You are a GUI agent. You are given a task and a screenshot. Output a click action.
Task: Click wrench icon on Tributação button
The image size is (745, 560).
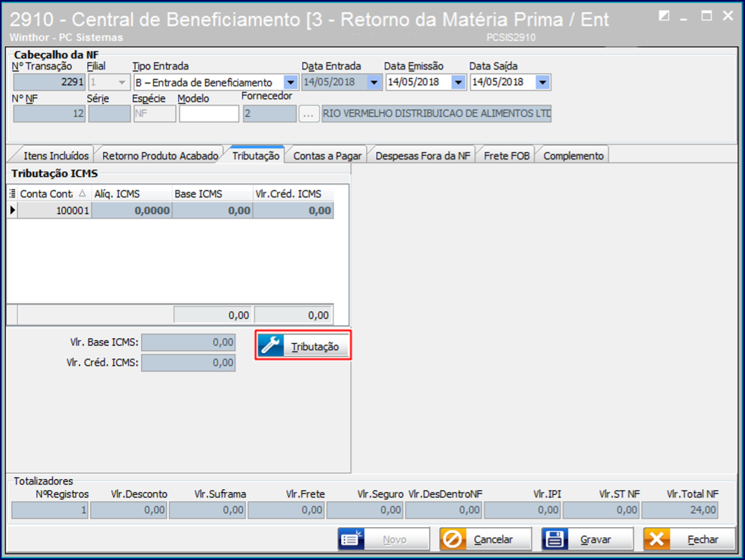(x=271, y=345)
